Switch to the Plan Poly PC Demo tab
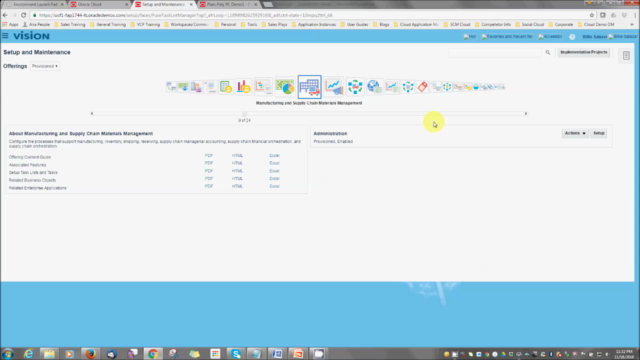The image size is (640, 360). click(x=229, y=4)
